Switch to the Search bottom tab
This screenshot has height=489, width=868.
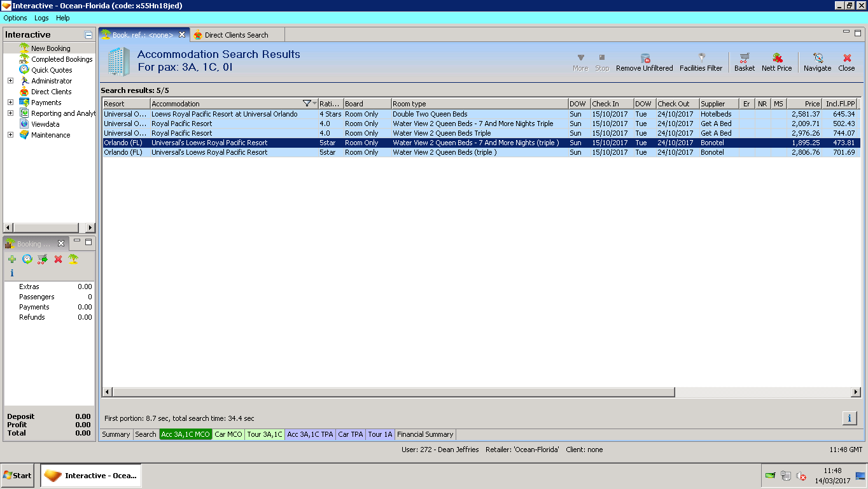[x=146, y=434]
